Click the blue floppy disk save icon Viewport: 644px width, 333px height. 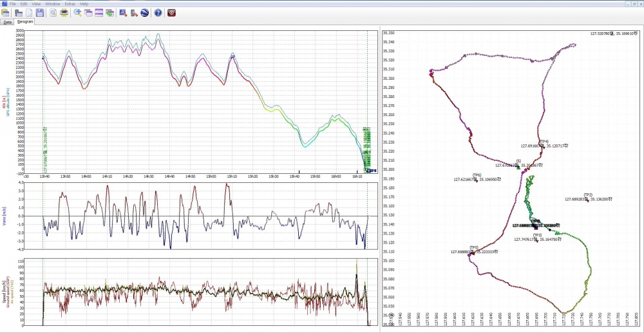(x=40, y=13)
